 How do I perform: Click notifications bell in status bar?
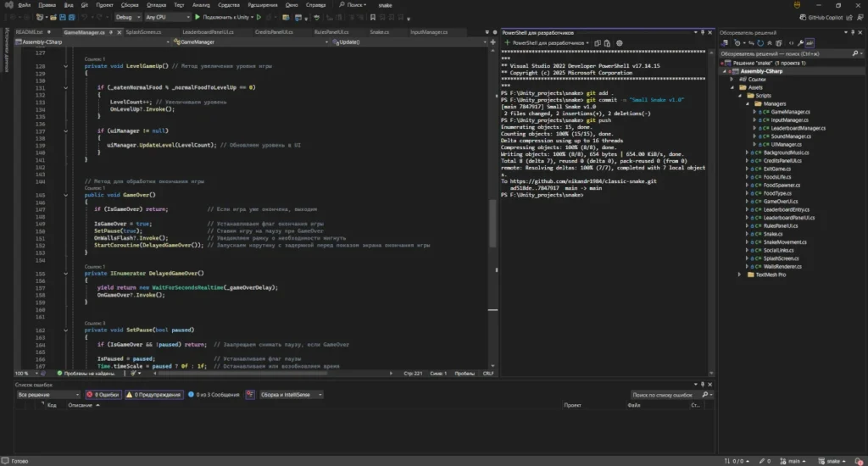click(859, 461)
